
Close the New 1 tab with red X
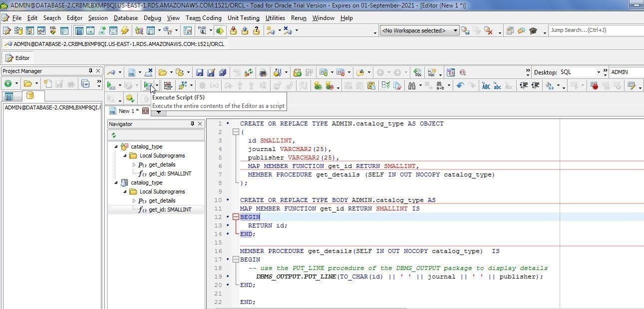tap(145, 111)
